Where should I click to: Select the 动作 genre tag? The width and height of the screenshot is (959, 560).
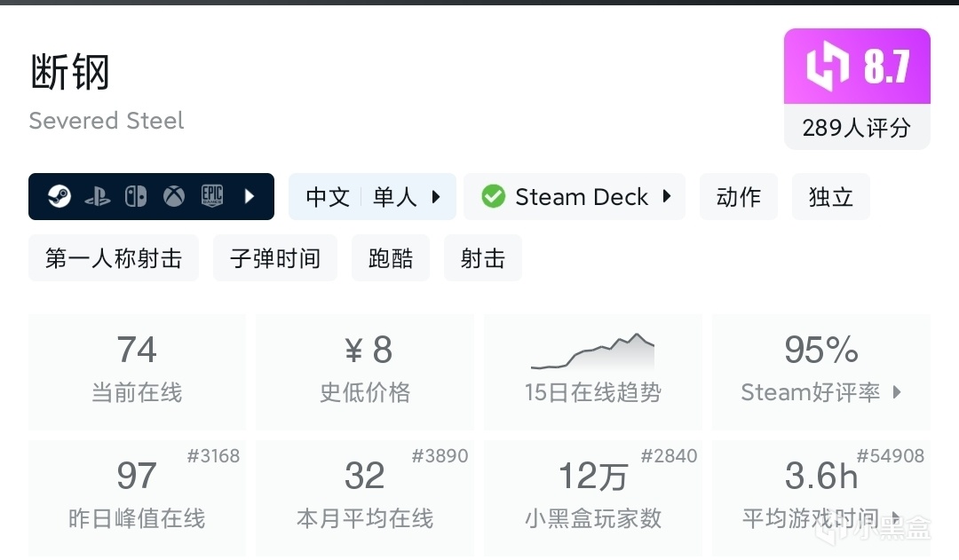pos(739,197)
